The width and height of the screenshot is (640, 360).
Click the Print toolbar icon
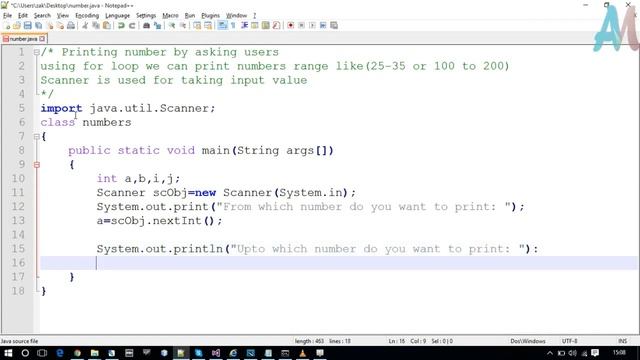[x=71, y=25]
